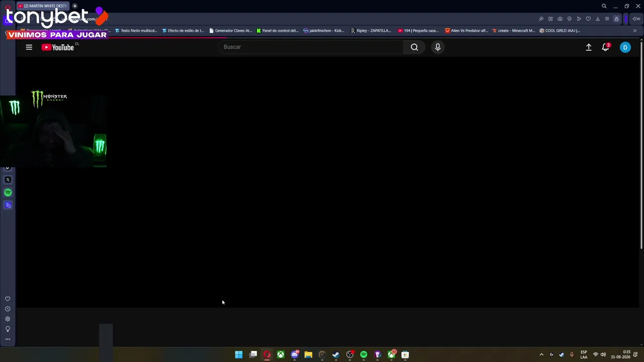This screenshot has height=362, width=644.
Task: Open the Windows Start menu
Action: tap(239, 354)
